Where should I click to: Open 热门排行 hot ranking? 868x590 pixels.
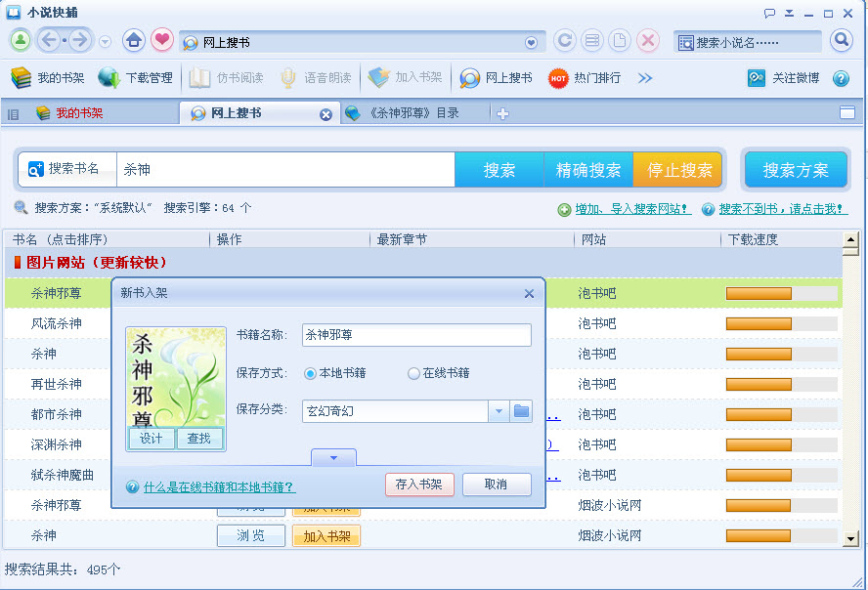click(x=585, y=78)
